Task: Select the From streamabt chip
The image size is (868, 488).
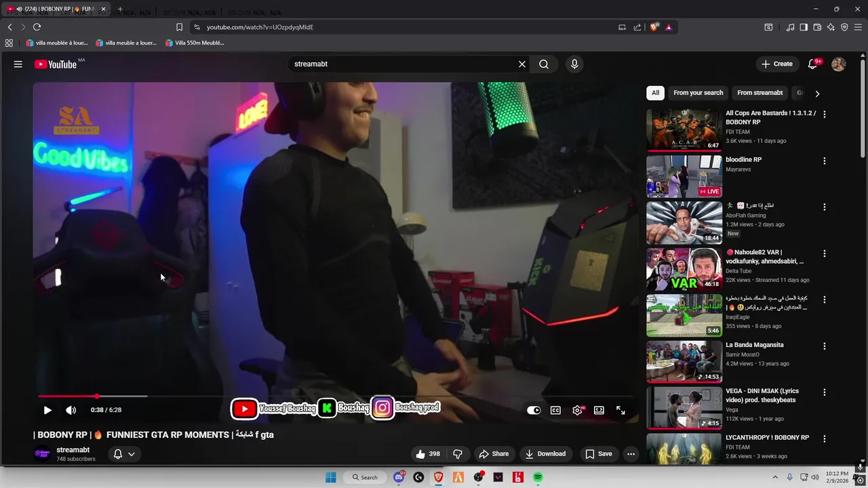Action: tap(759, 93)
